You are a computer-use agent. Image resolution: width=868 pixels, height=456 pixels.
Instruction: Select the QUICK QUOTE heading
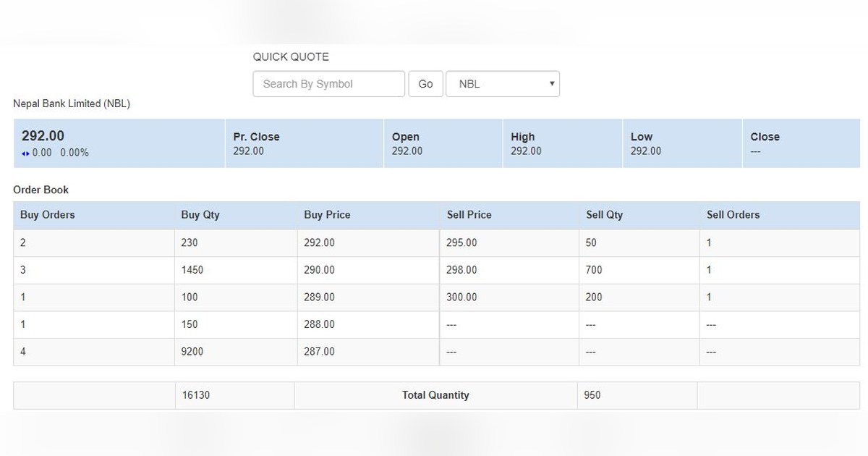pos(291,56)
